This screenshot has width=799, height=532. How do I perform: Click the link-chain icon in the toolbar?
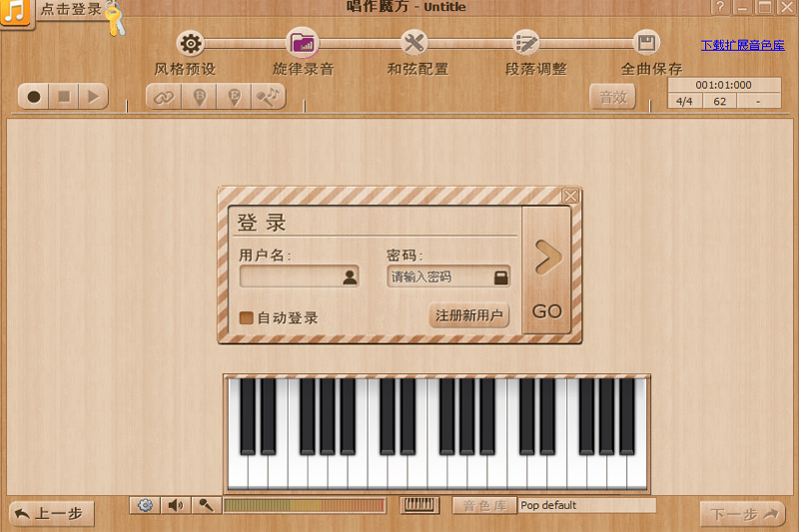tap(163, 97)
